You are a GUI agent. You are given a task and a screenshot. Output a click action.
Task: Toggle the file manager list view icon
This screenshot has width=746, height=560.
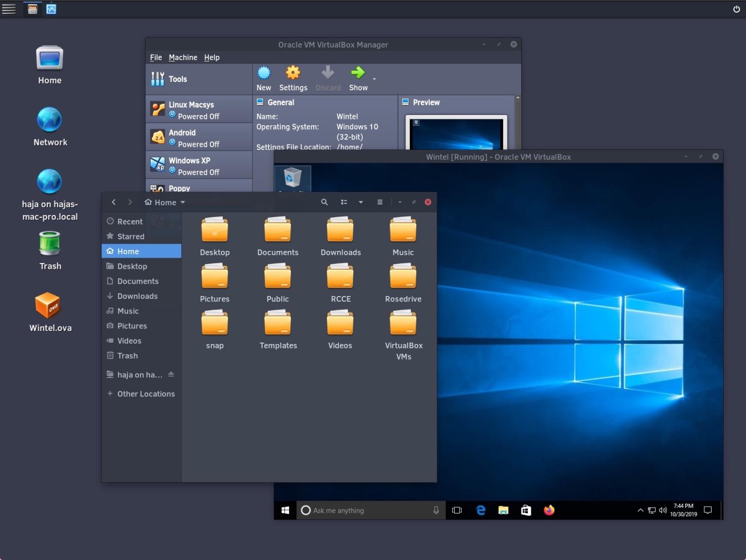tap(344, 202)
